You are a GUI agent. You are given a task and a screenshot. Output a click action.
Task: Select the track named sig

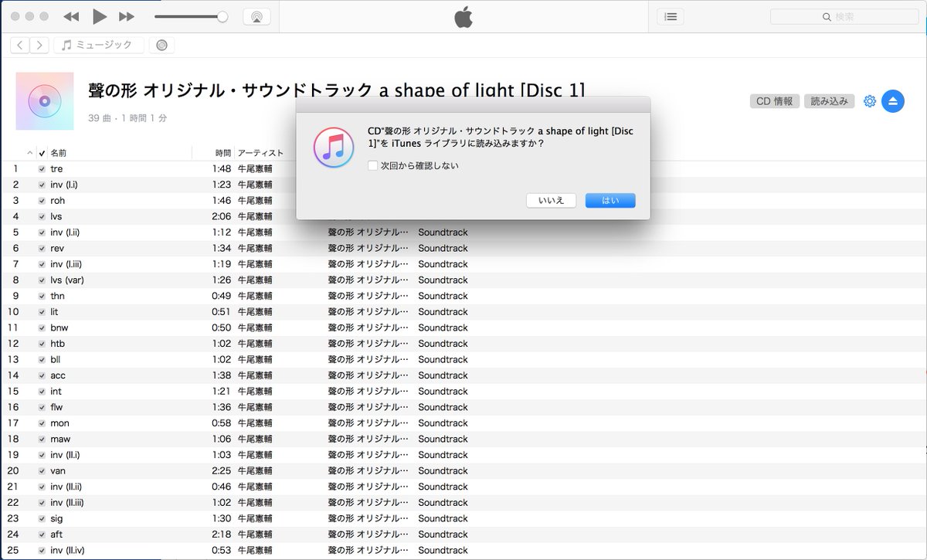(56, 518)
